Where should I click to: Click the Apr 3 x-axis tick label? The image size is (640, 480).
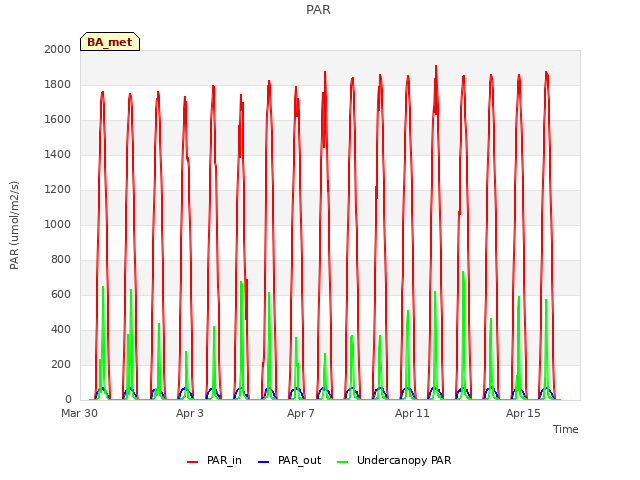click(x=189, y=413)
